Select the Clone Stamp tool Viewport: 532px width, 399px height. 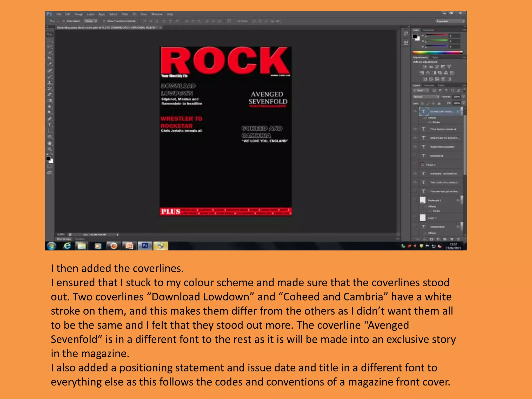(x=50, y=83)
